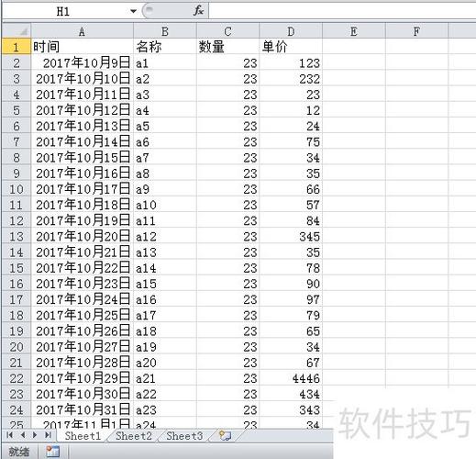
Task: Click cell 2017年10月31日
Action: [x=82, y=409]
